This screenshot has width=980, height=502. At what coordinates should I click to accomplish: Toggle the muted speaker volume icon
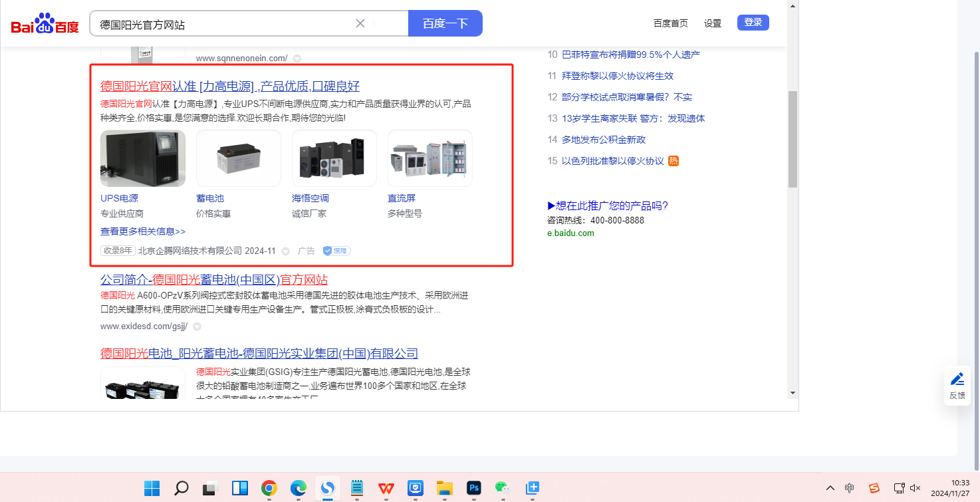click(x=916, y=488)
